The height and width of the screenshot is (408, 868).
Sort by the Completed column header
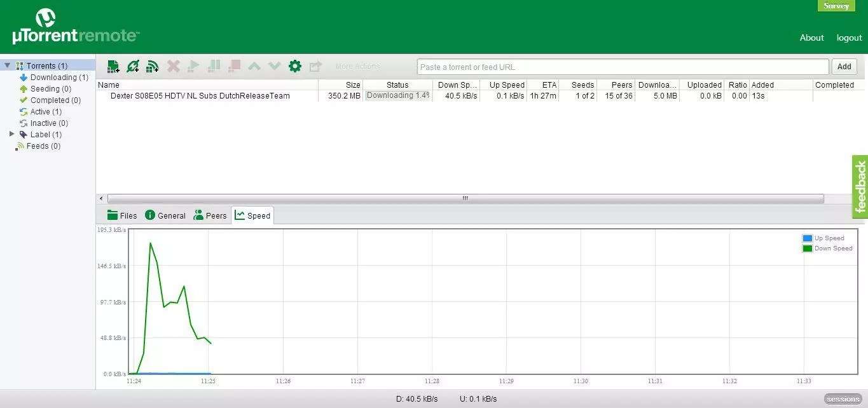pyautogui.click(x=840, y=85)
